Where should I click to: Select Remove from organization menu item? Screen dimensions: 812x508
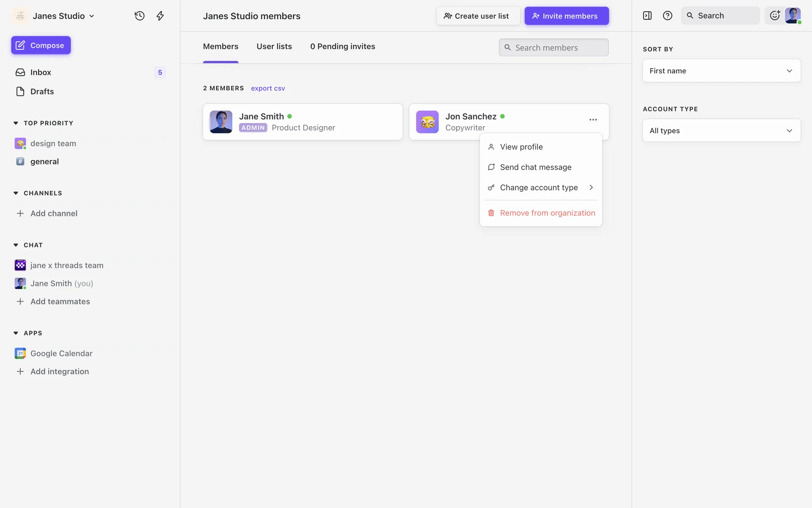tap(547, 213)
